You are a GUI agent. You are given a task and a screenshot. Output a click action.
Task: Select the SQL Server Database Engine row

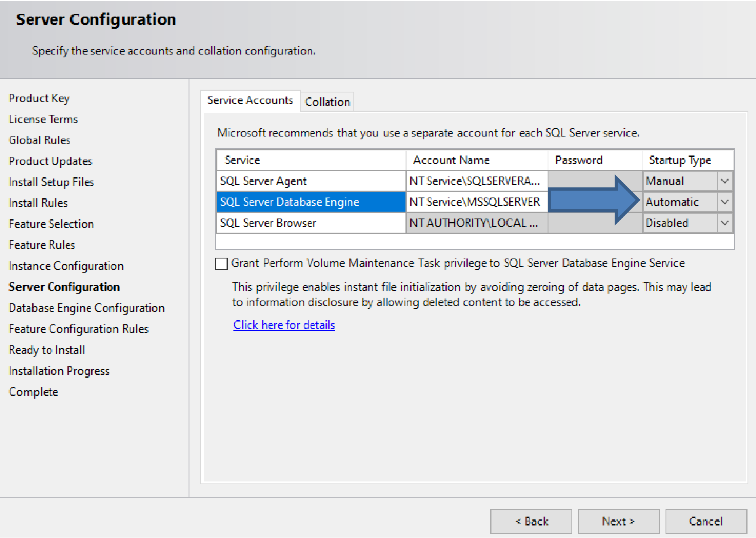coord(311,202)
